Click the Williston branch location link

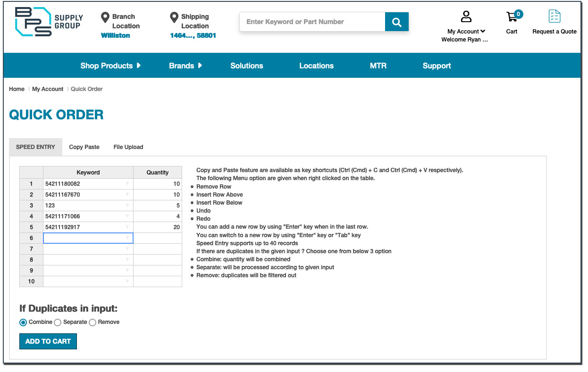[x=115, y=36]
